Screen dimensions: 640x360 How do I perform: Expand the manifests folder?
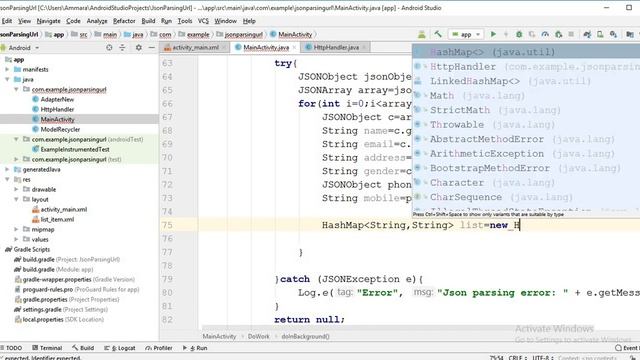[7, 69]
